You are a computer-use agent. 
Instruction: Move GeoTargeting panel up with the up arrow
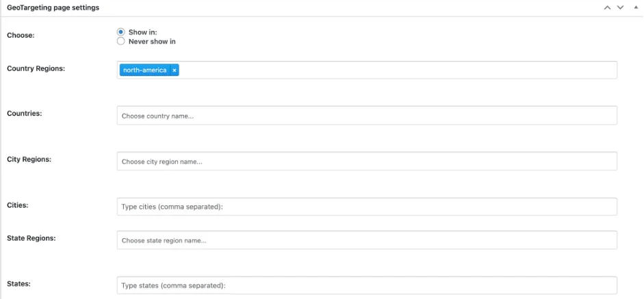click(607, 8)
